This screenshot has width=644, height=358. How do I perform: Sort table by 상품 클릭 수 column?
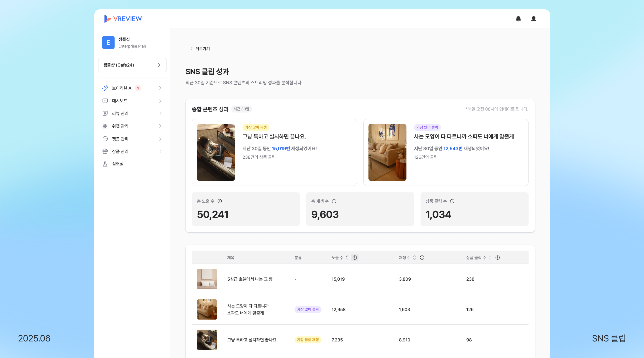pyautogui.click(x=490, y=258)
